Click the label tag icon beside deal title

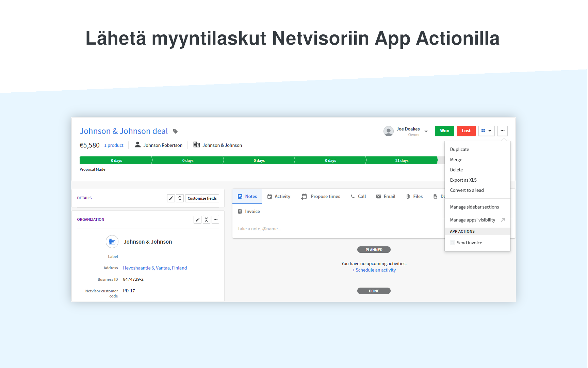point(175,131)
